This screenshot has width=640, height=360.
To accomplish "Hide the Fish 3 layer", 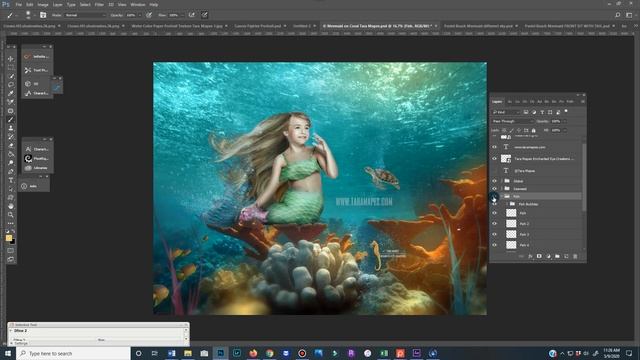I will point(494,234).
